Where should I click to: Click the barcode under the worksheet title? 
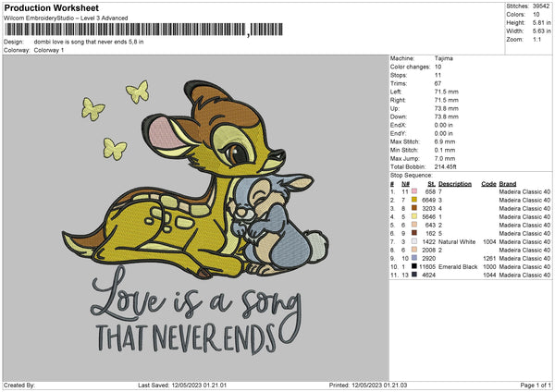tap(143, 30)
